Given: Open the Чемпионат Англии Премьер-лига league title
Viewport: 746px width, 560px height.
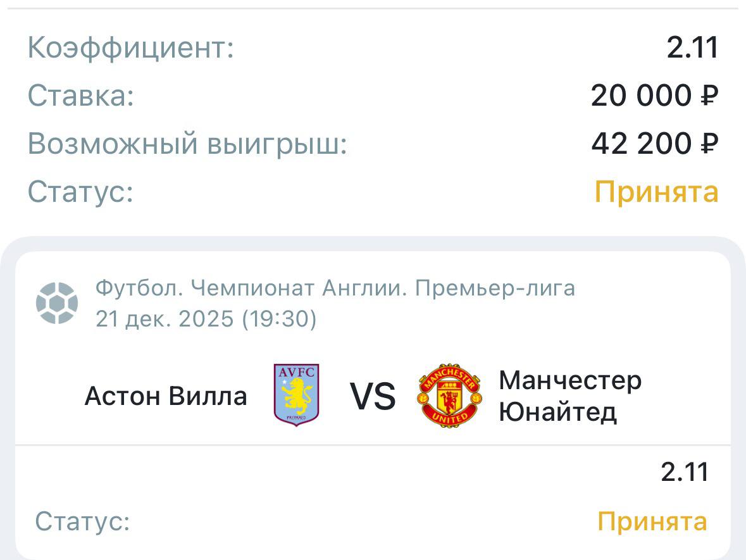Looking at the screenshot, I should pyautogui.click(x=335, y=289).
